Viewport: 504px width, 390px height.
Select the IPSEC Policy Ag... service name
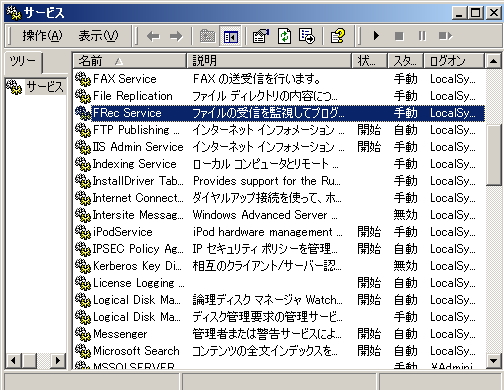(x=138, y=249)
